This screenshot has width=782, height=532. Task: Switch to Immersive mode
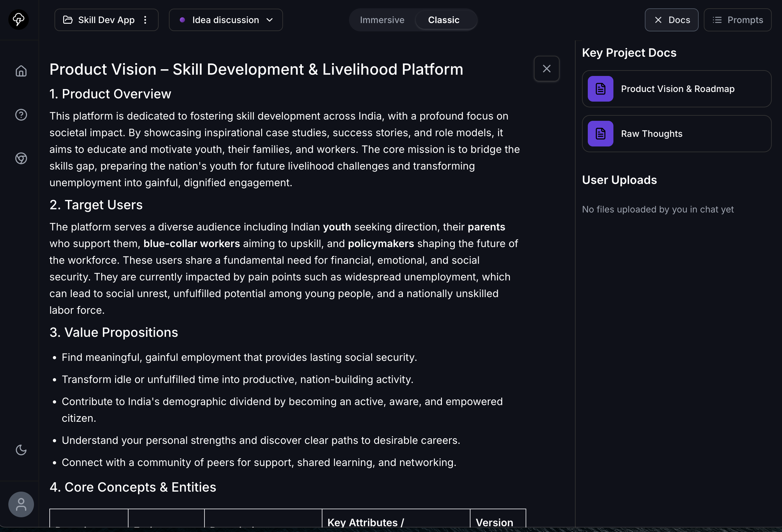[x=382, y=20]
